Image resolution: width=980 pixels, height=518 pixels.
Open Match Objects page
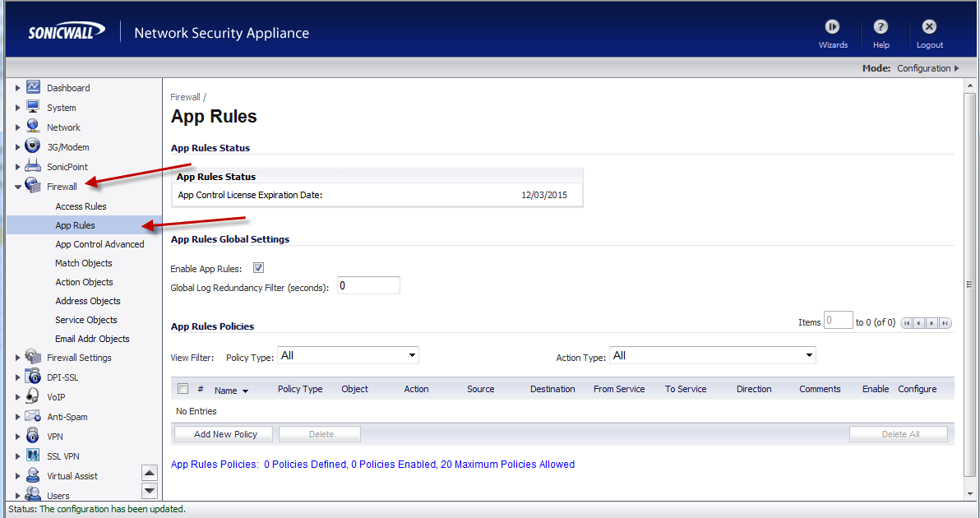[x=84, y=263]
